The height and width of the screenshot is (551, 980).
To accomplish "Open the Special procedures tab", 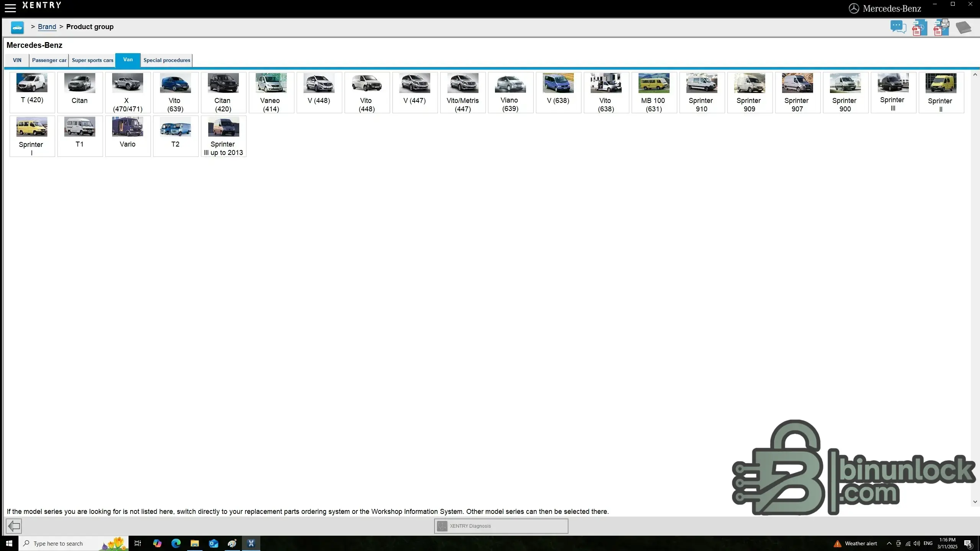I will [x=167, y=60].
